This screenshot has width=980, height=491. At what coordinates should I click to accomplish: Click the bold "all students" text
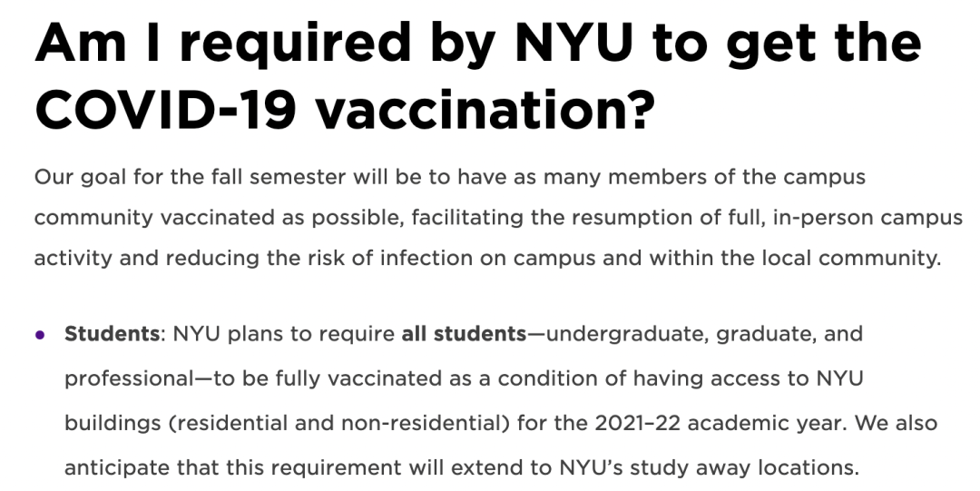point(463,334)
